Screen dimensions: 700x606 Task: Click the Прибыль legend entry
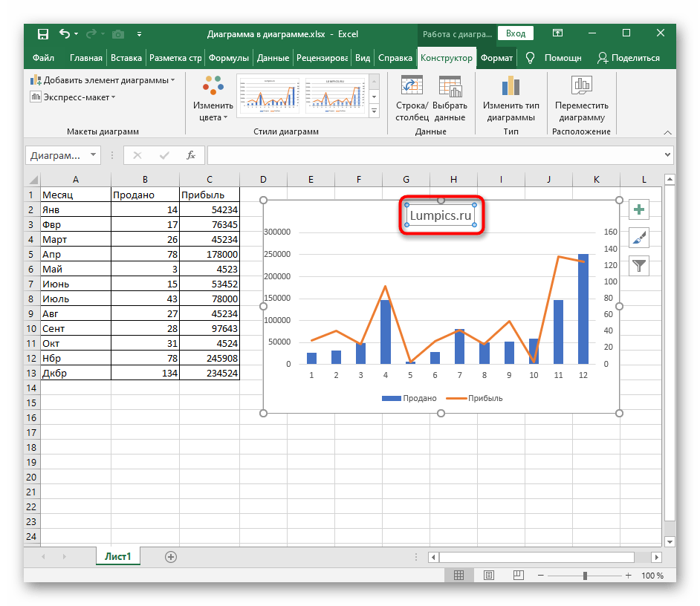pos(475,399)
